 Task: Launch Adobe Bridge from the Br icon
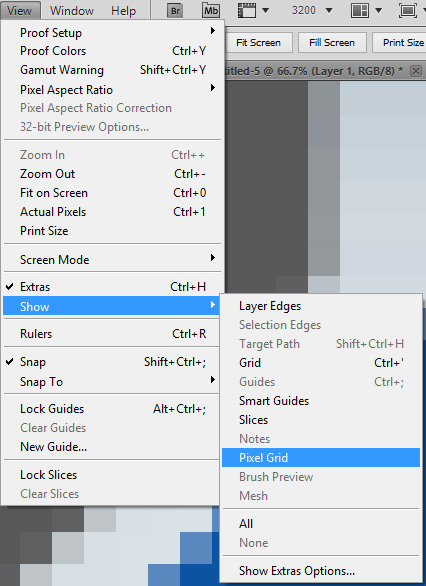(175, 10)
